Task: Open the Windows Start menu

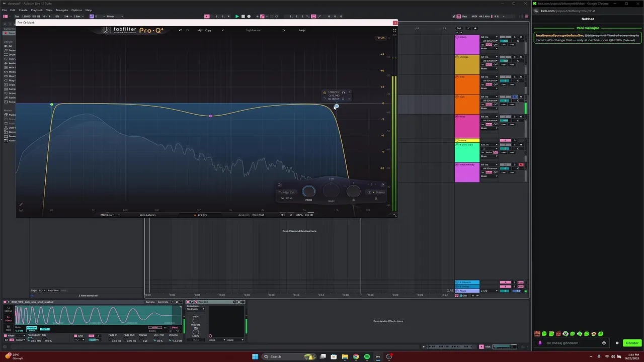Action: (255, 356)
